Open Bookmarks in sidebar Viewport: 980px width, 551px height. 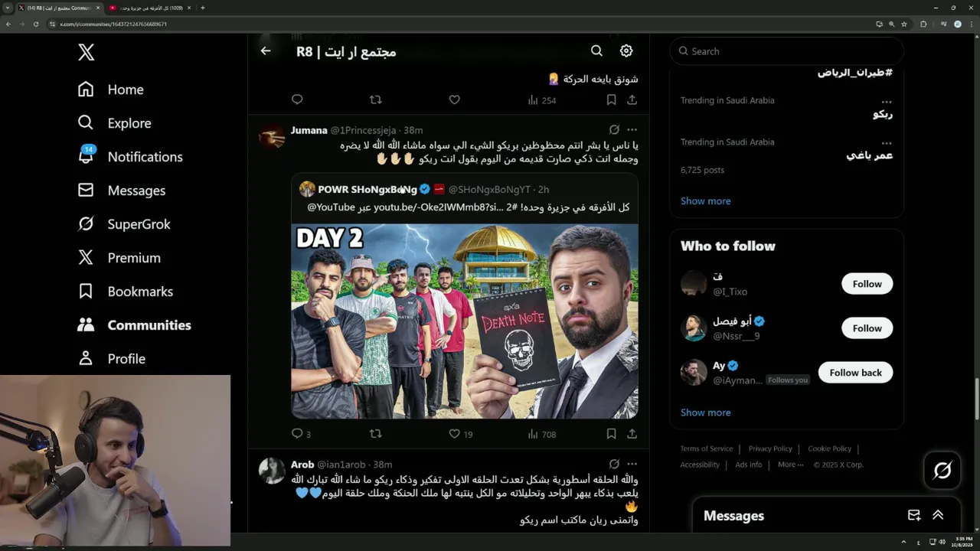[126, 292]
